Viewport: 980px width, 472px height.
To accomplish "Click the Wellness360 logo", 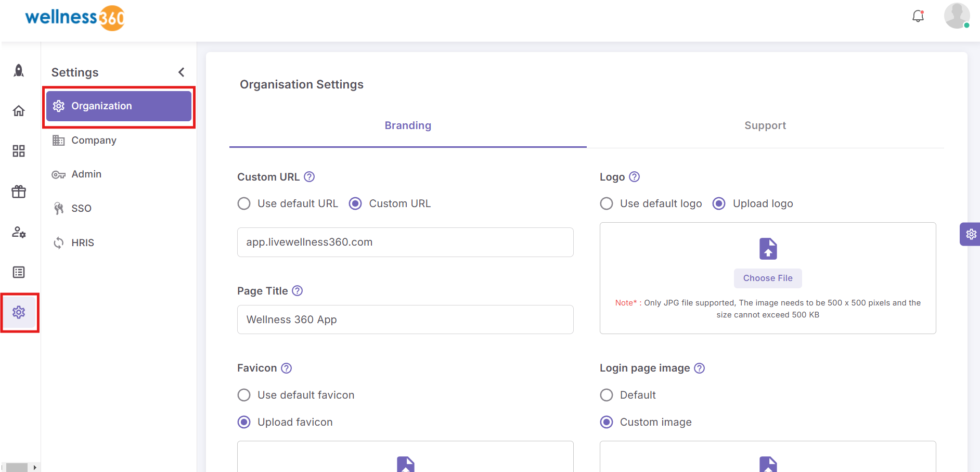I will tap(75, 18).
